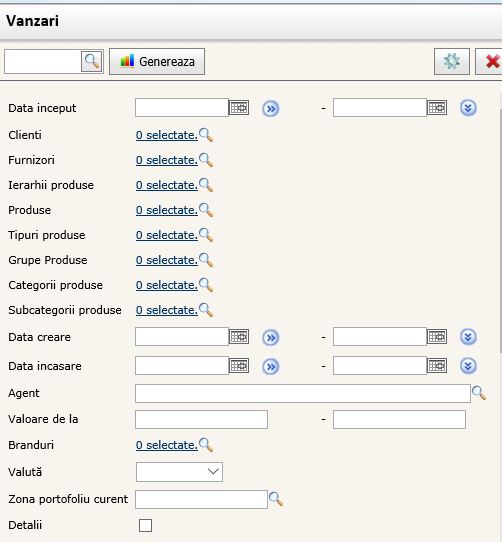502x542 pixels.
Task: Open Branduri '0 selectate' link
Action: pyautogui.click(x=167, y=445)
